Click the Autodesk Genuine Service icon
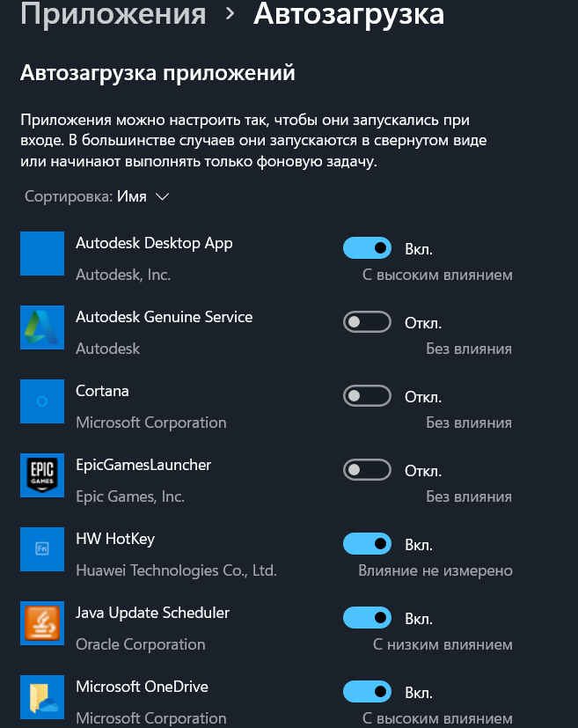 pyautogui.click(x=42, y=327)
